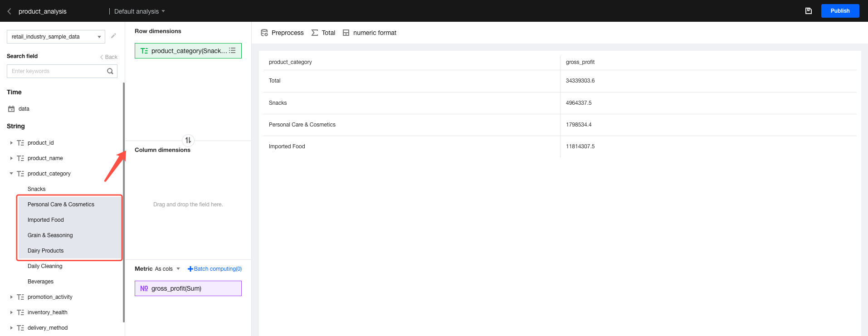Click the Total sigma icon
This screenshot has width=868, height=336.
(x=315, y=33)
